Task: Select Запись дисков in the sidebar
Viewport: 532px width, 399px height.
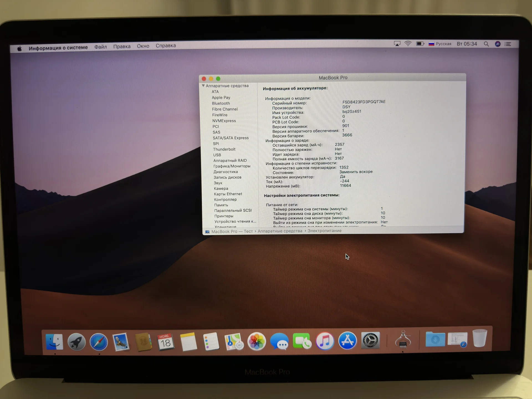Action: pyautogui.click(x=227, y=177)
